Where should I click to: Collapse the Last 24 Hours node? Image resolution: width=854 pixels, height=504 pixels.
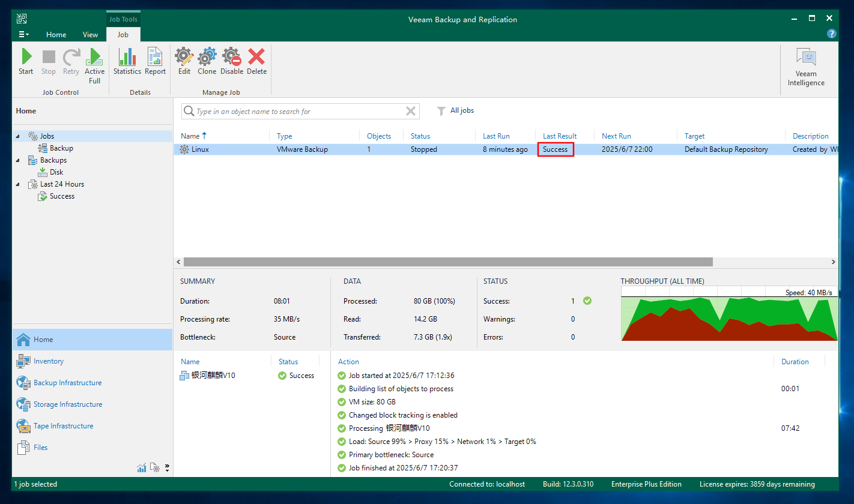tap(17, 184)
